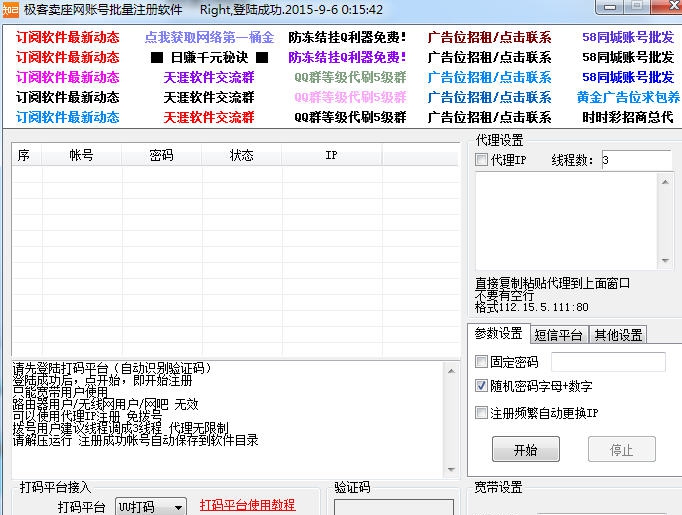Viewport: 682px width, 515px height.
Task: Enable the 固定密码 checkbox
Action: (481, 361)
